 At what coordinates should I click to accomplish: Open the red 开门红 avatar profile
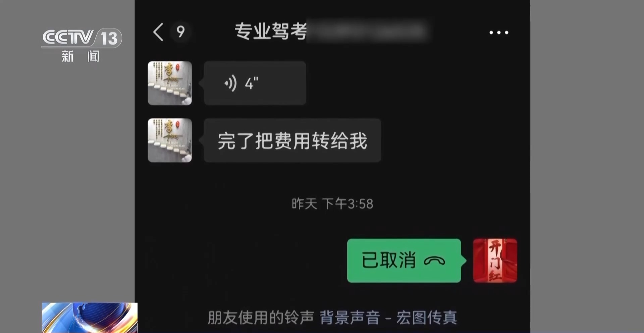click(495, 260)
